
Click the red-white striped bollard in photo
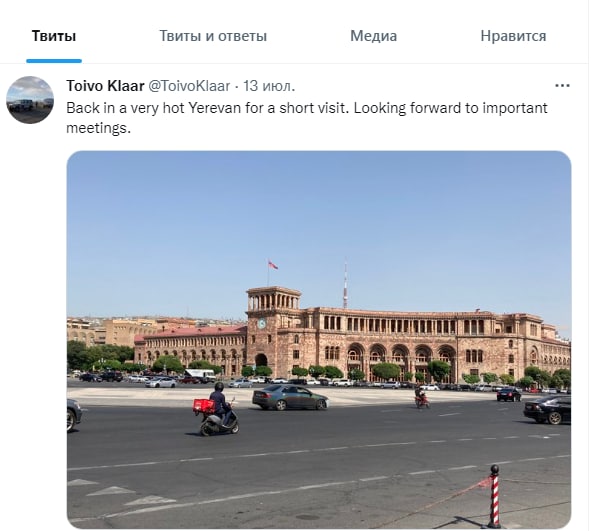(495, 495)
